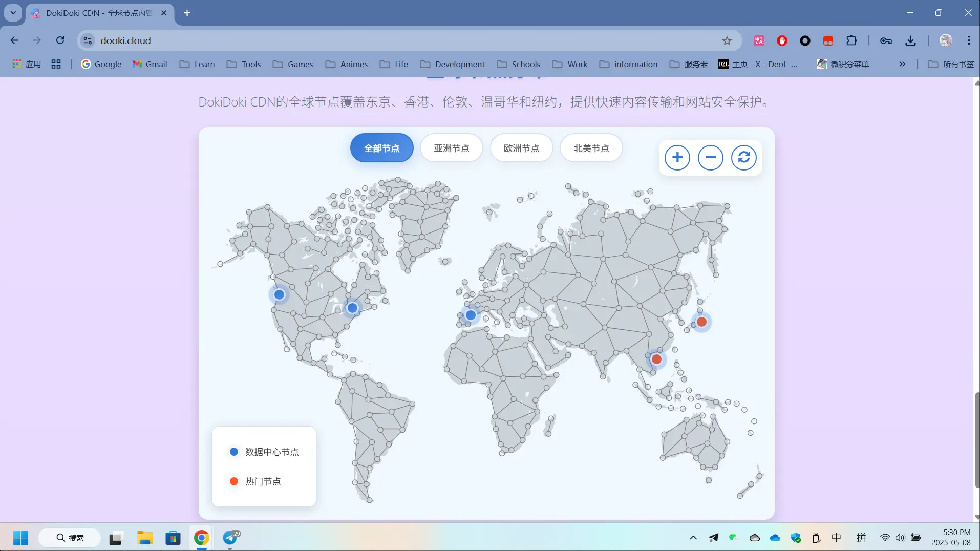Click the Hong Kong red hot node marker
Image resolution: width=980 pixels, height=551 pixels.
point(656,359)
